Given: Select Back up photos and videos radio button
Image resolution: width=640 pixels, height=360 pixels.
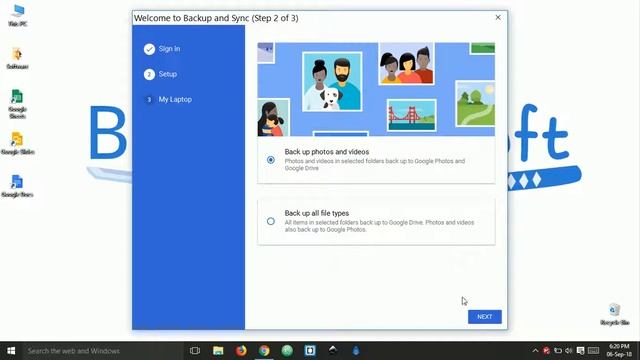Looking at the screenshot, I should (x=271, y=160).
